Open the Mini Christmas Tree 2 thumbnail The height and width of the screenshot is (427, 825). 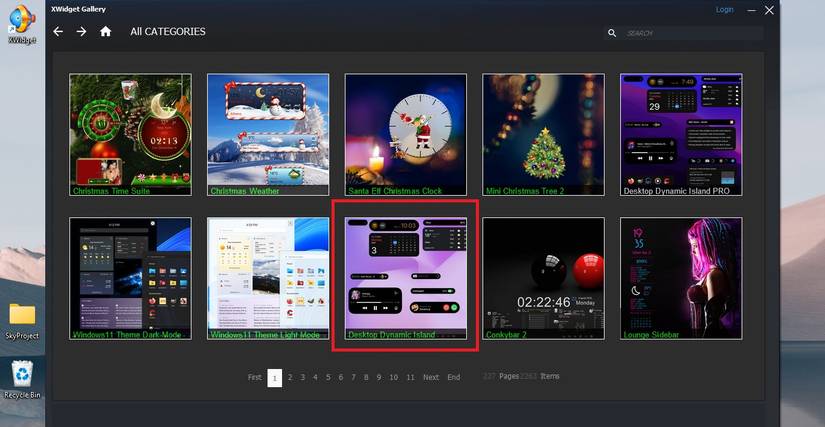coord(544,135)
